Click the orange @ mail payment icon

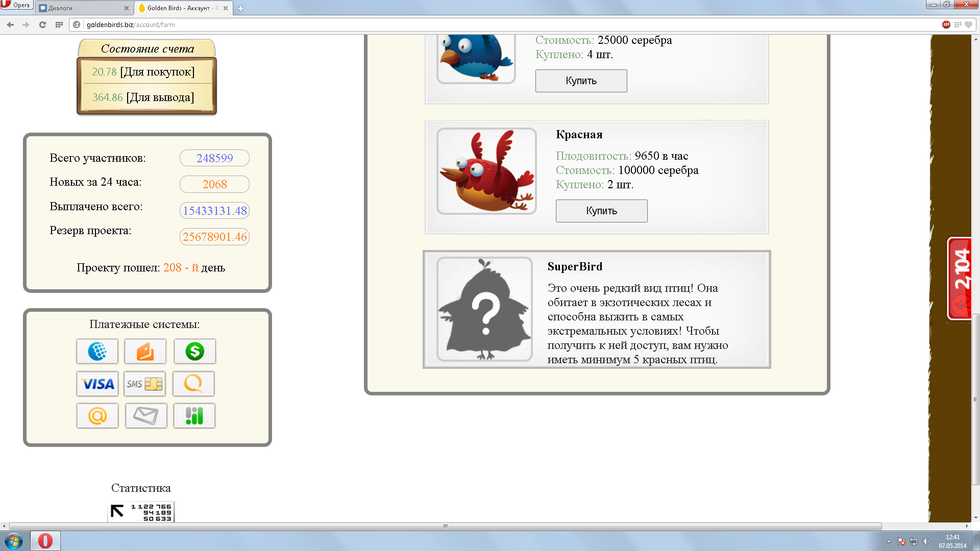pos(97,416)
